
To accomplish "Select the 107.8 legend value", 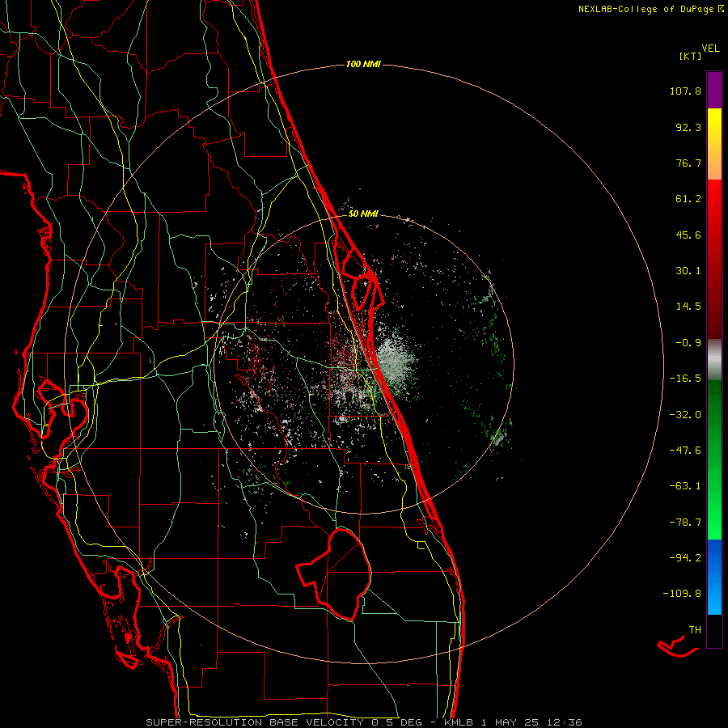I will point(685,91).
